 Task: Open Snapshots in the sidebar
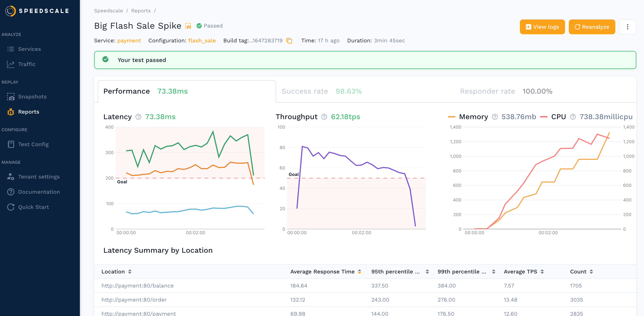click(32, 97)
